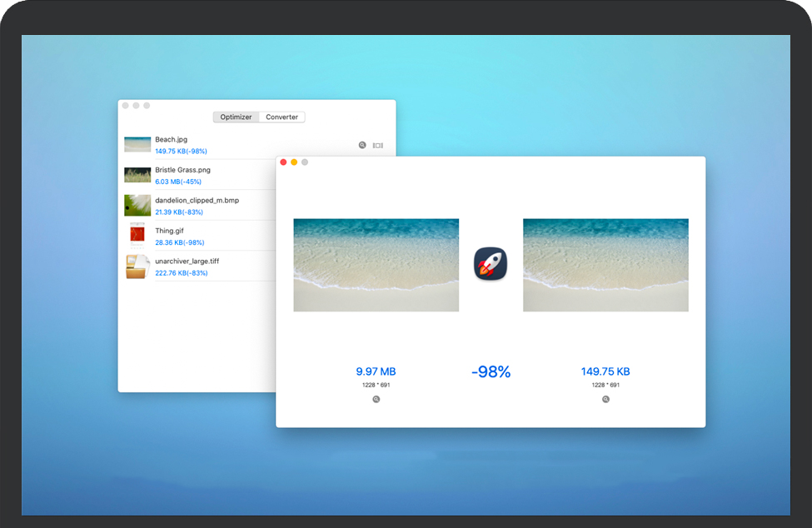
Task: Click the 149.75 KB(-98%) result under Beach.jpg
Action: pos(181,152)
